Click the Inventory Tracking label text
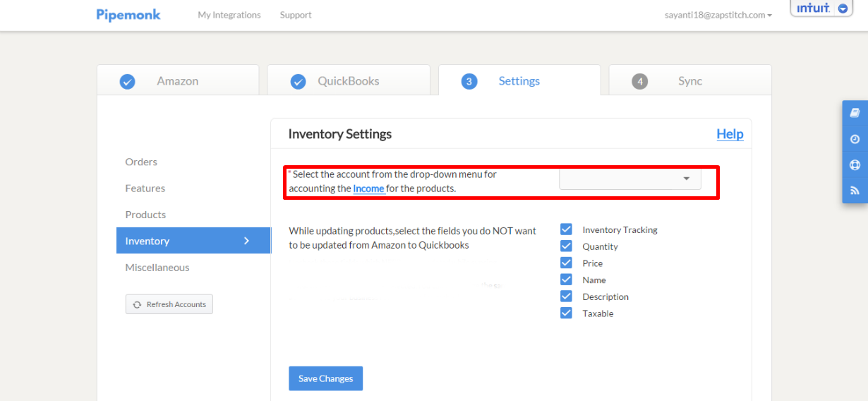This screenshot has width=868, height=401. (620, 229)
